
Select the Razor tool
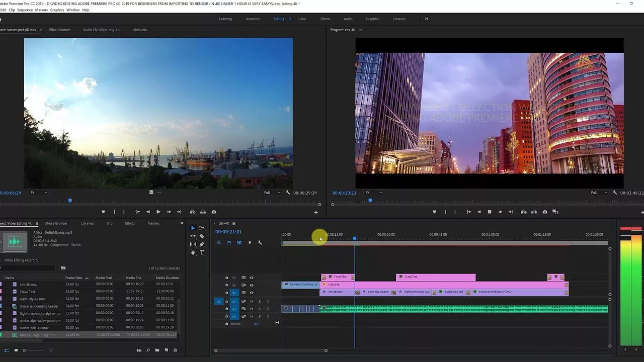tap(202, 236)
